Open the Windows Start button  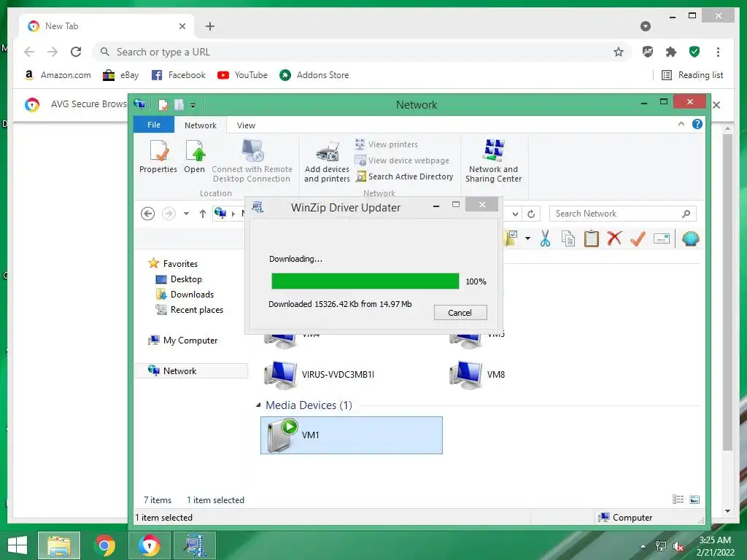pyautogui.click(x=18, y=545)
